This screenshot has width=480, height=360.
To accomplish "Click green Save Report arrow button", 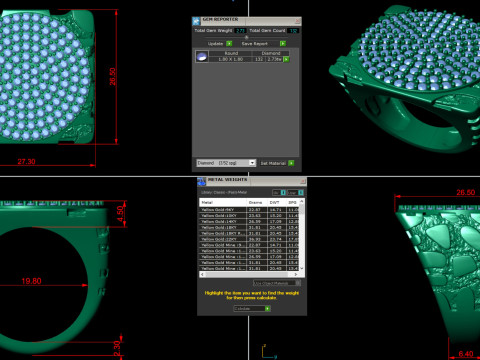I will [x=283, y=44].
